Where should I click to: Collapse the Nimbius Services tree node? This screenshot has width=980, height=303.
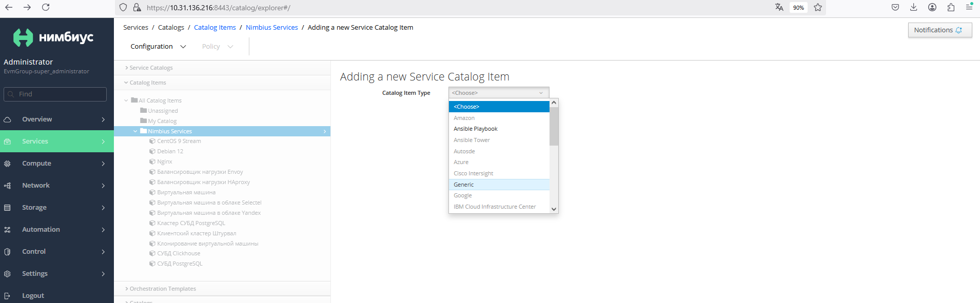[x=135, y=131]
